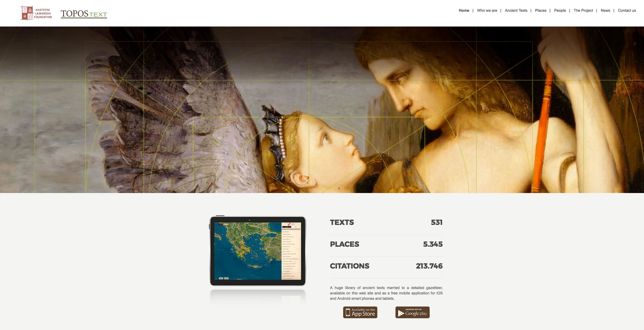Click the TEXTS heading

click(x=342, y=223)
